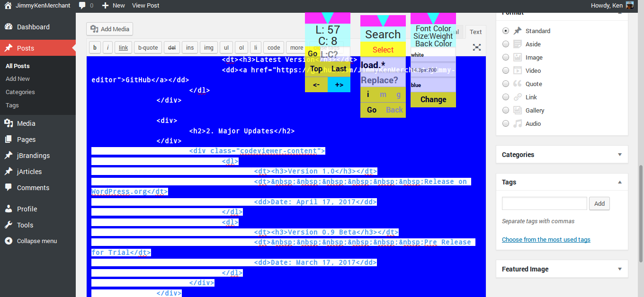Click the ins quicktag button
This screenshot has width=644, height=297.
point(189,48)
